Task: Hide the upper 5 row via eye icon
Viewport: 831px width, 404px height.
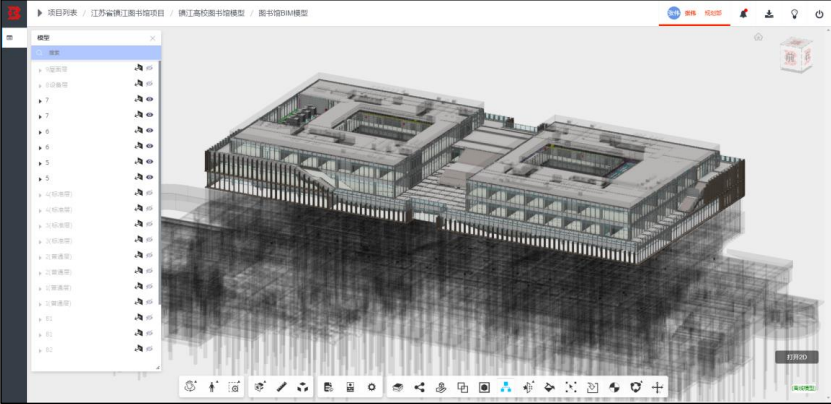Action: pyautogui.click(x=150, y=161)
